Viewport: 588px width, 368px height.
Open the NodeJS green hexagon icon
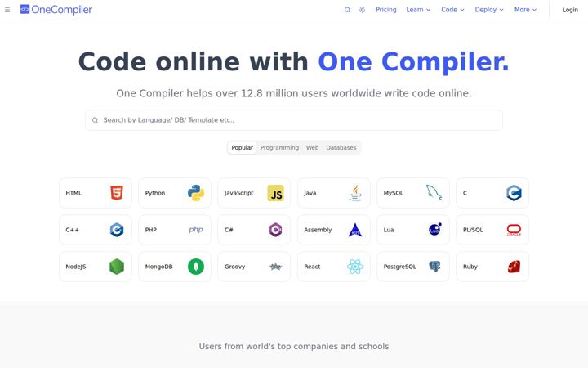117,267
